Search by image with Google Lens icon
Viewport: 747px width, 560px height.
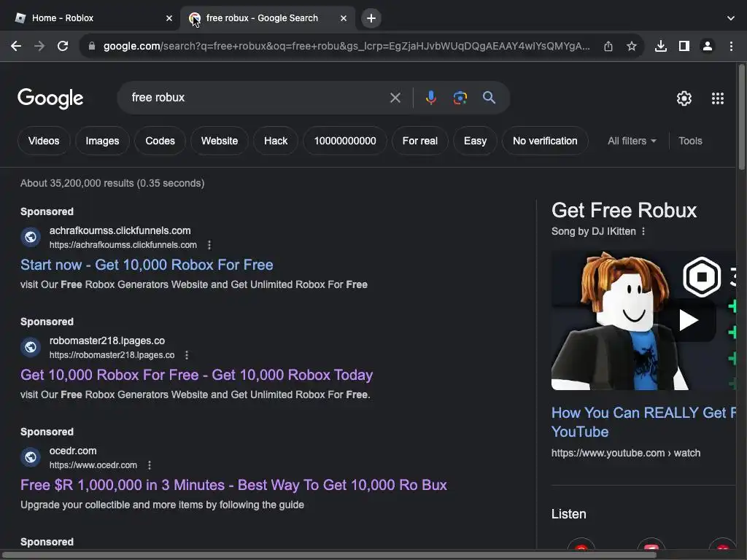click(460, 98)
